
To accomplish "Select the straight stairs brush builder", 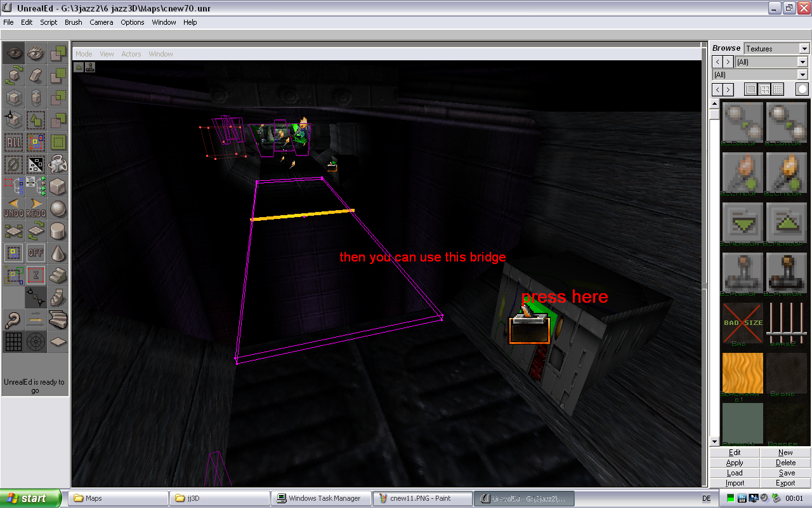I will (58, 275).
